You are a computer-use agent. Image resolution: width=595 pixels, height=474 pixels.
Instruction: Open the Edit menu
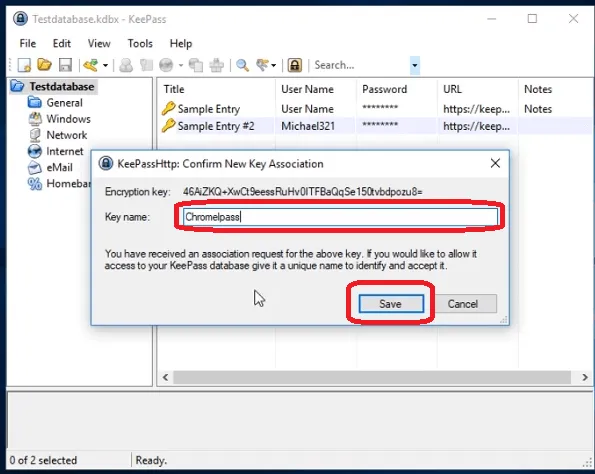61,43
